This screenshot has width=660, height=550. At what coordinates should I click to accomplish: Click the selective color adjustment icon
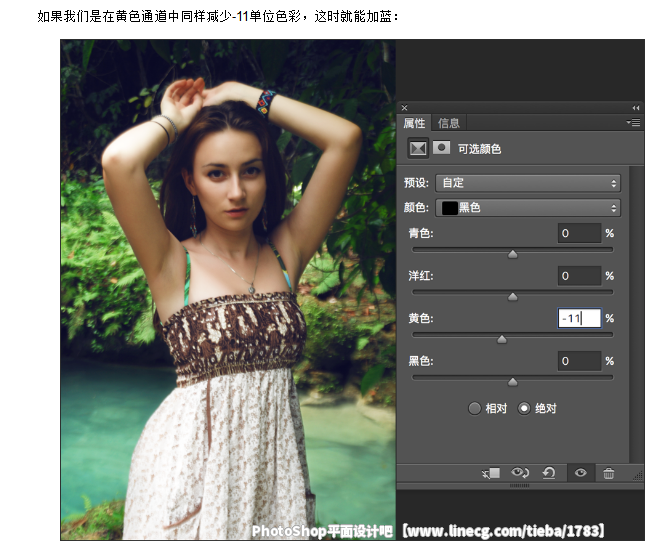click(x=418, y=148)
